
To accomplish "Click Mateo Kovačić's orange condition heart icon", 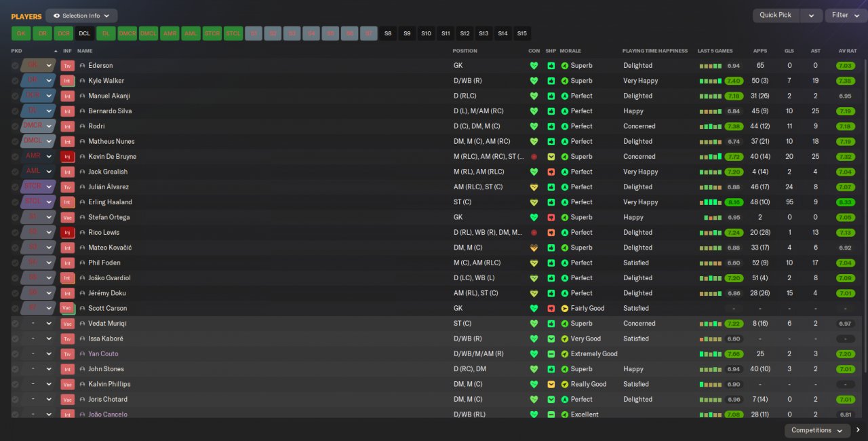I will point(534,248).
